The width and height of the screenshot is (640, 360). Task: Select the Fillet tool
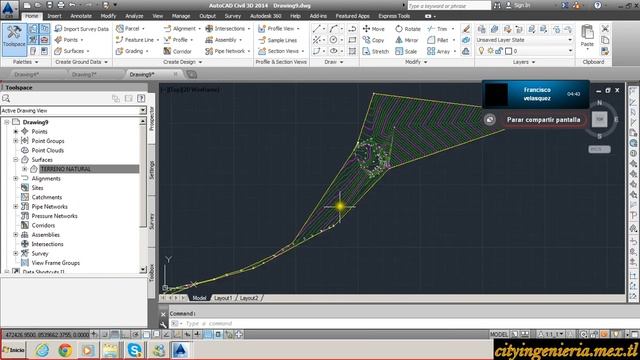(x=438, y=40)
